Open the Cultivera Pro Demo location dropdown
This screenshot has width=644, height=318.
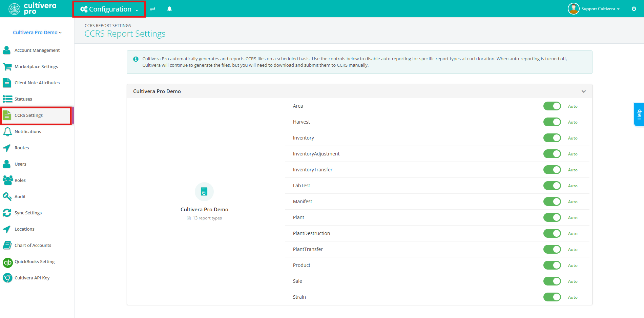pyautogui.click(x=37, y=33)
